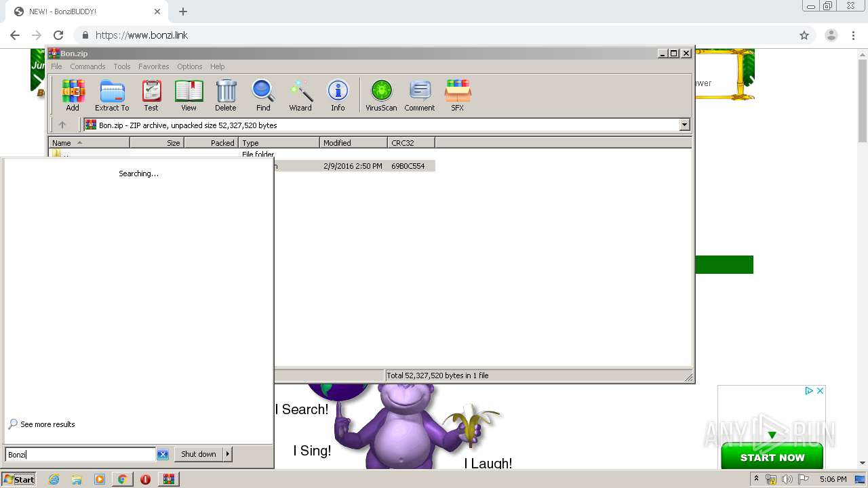Image resolution: width=868 pixels, height=488 pixels.
Task: Click the START NOW ad button
Action: point(772,457)
